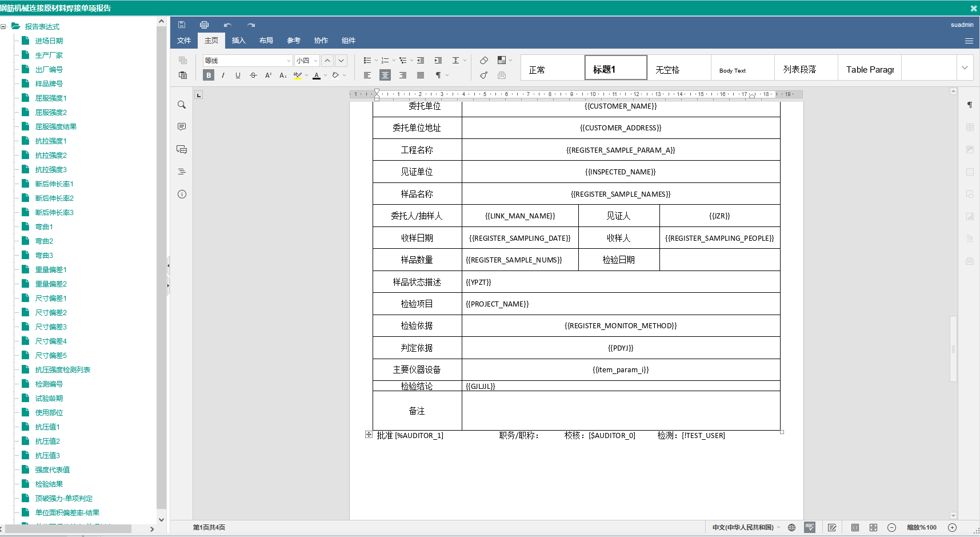The image size is (980, 537).
Task: Open the 文件 tab
Action: click(x=184, y=40)
